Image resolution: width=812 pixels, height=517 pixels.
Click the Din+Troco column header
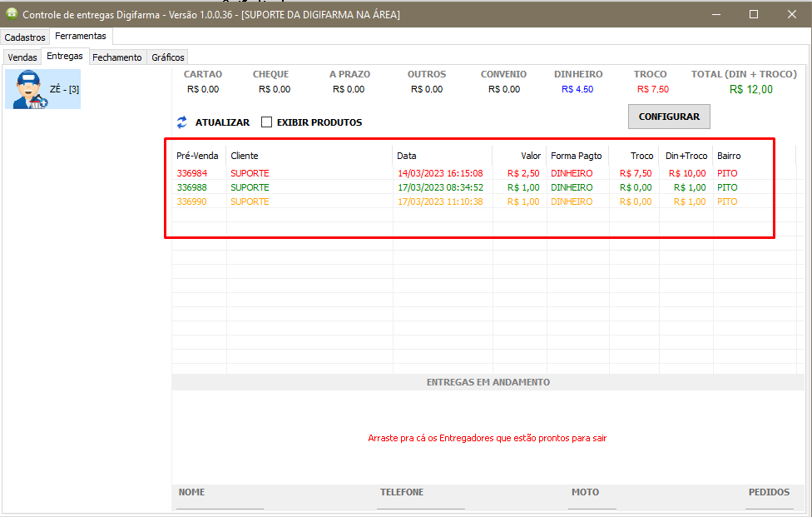click(x=686, y=156)
